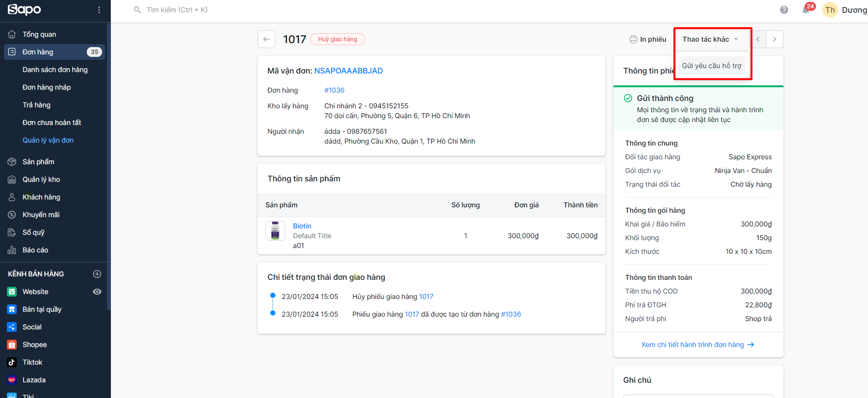The height and width of the screenshot is (398, 868).
Task: Click the back arrow beside shipment 1017
Action: tap(266, 39)
